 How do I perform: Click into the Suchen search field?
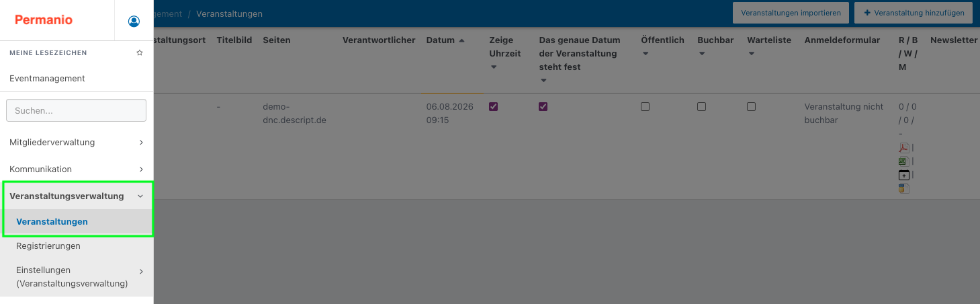pos(76,110)
